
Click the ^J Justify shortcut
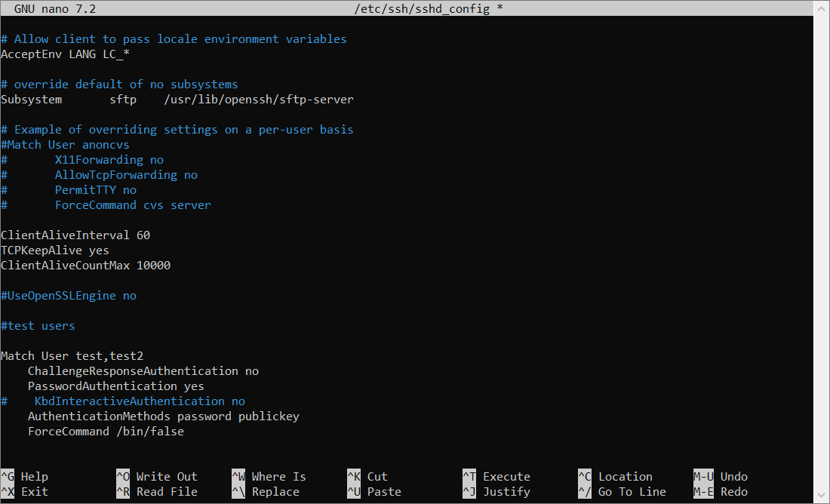(x=496, y=492)
